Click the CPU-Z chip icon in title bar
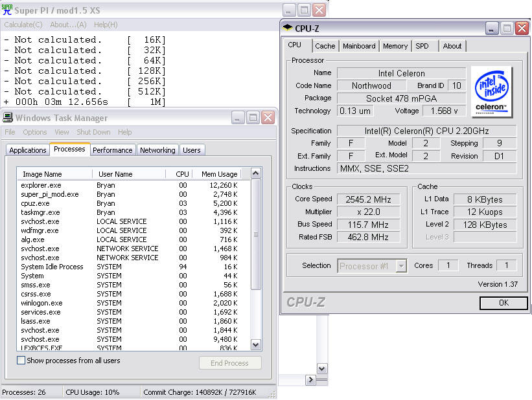The width and height of the screenshot is (532, 400). (x=287, y=27)
